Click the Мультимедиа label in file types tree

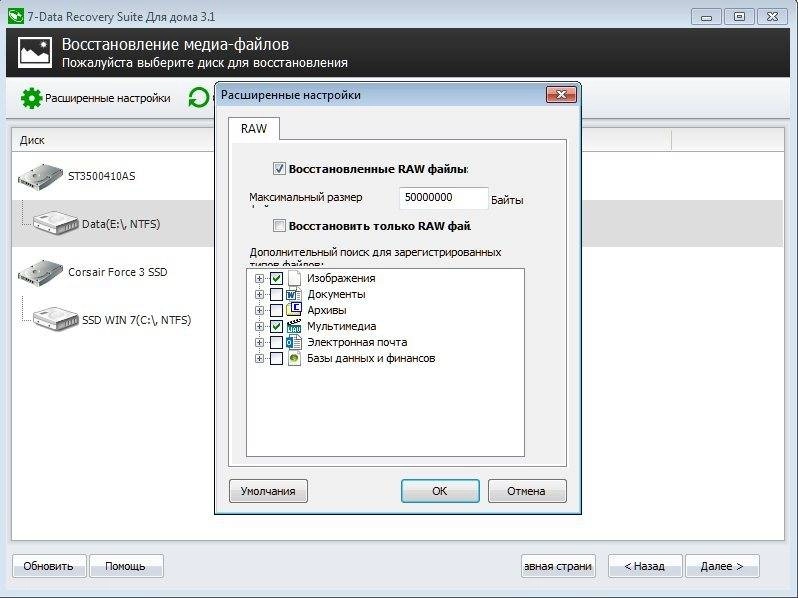(x=341, y=326)
